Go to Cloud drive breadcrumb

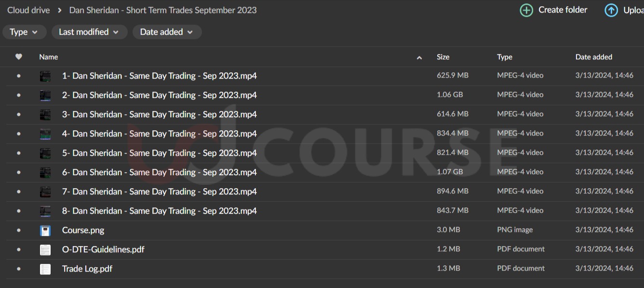pos(28,10)
